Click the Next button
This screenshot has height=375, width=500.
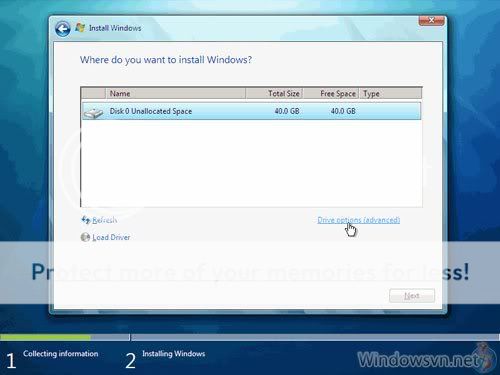(412, 296)
